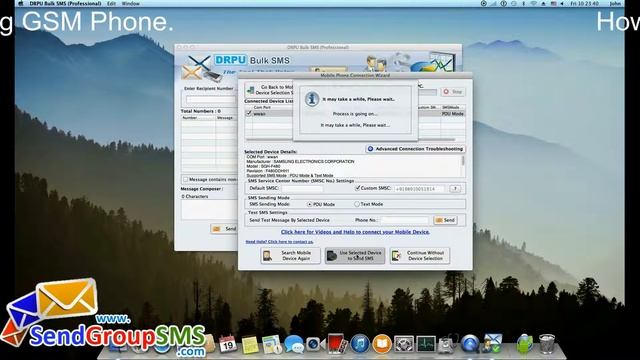Select PDU Mode radio button
Viewport: 640px width, 360px height.
pyautogui.click(x=309, y=204)
